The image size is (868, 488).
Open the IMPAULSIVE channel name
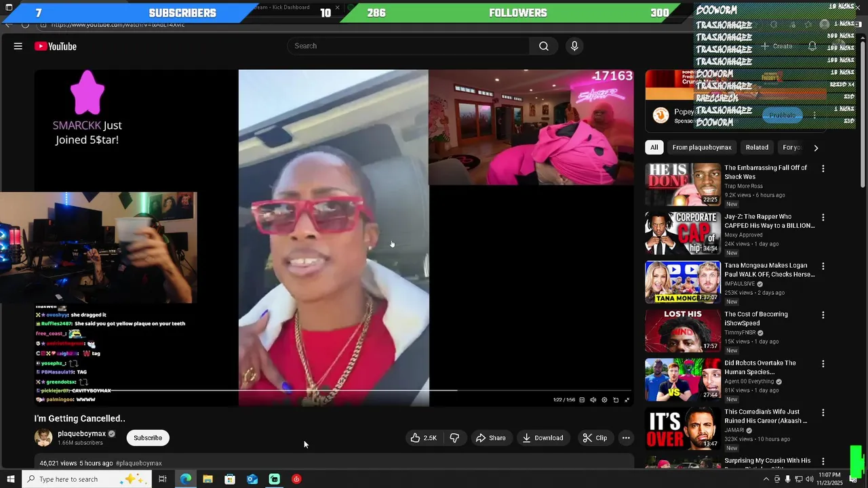tap(741, 284)
